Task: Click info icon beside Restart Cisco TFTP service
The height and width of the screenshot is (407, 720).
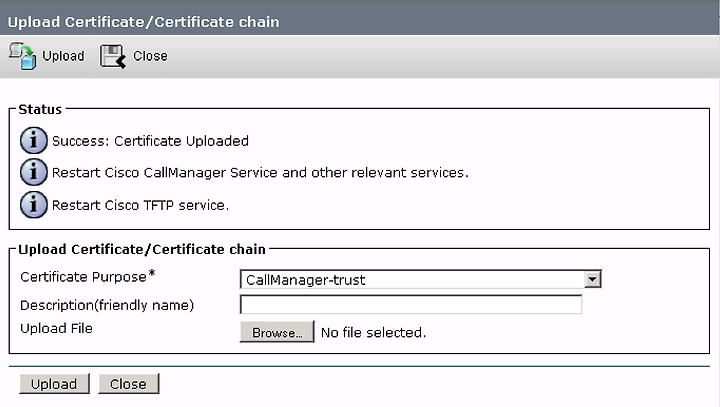Action: 34,205
